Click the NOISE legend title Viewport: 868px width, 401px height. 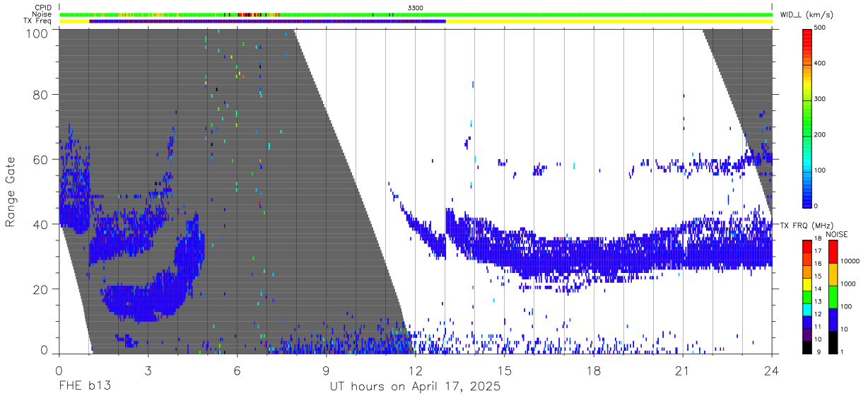coord(838,234)
